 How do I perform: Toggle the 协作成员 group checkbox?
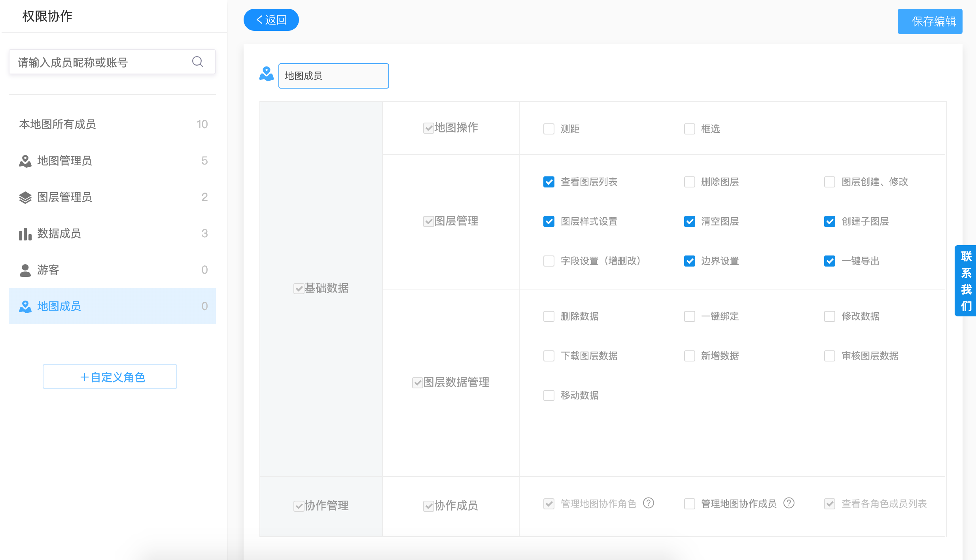[429, 506]
